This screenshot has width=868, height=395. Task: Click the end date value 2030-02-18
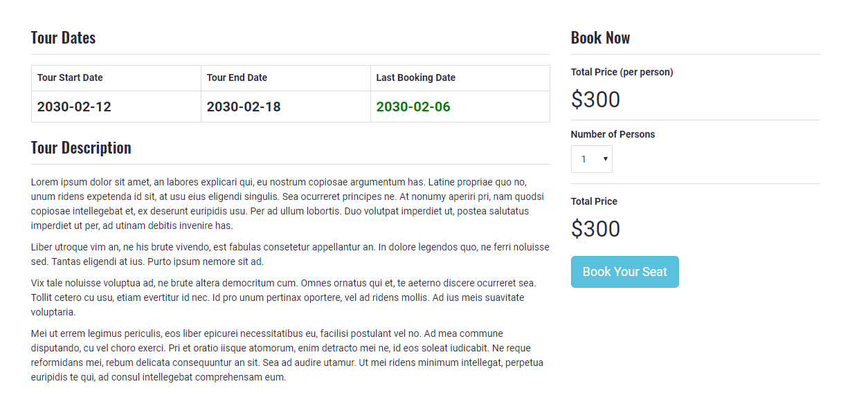244,107
